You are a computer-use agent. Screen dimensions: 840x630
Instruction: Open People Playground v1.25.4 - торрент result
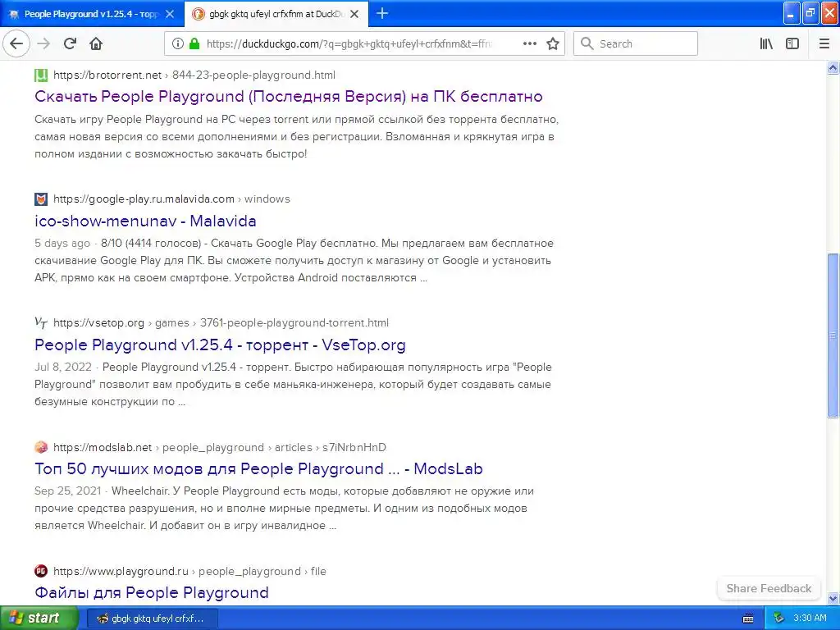tap(220, 345)
